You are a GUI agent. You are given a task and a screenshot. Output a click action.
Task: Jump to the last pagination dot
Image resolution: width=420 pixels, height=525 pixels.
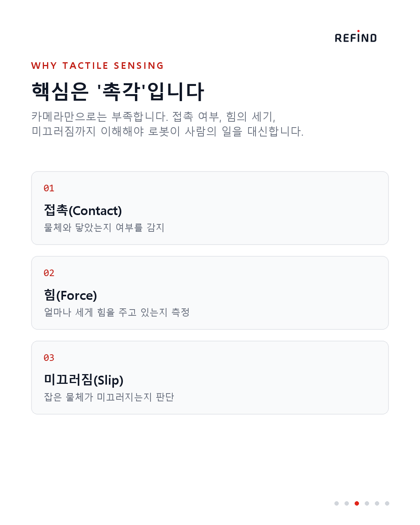click(x=387, y=503)
